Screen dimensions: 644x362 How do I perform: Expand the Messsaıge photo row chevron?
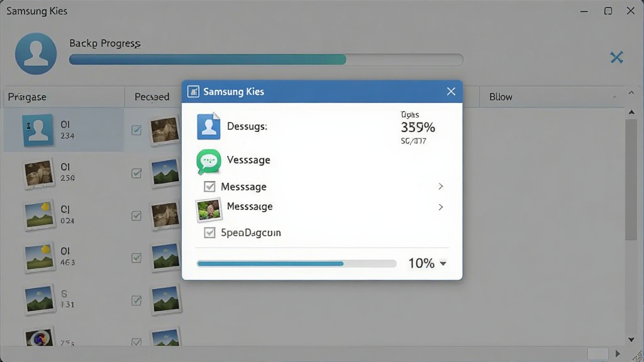coord(441,207)
